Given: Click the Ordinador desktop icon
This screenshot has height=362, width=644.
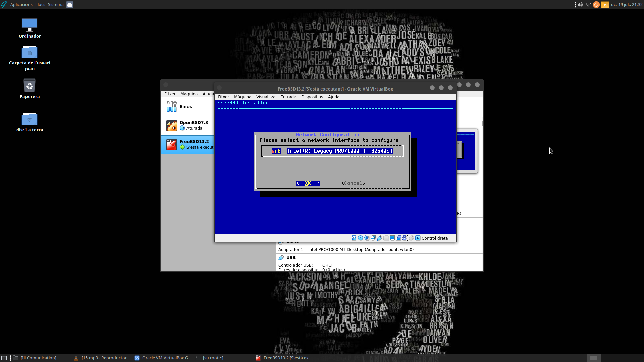Looking at the screenshot, I should click(x=30, y=28).
